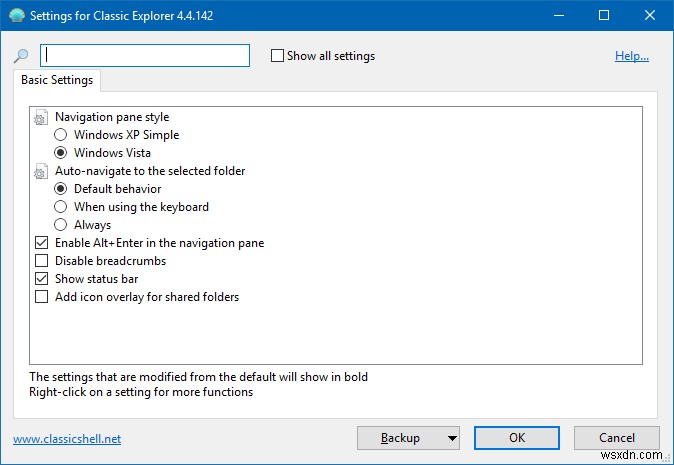Click the search magnifier icon
674x465 pixels.
(x=21, y=57)
